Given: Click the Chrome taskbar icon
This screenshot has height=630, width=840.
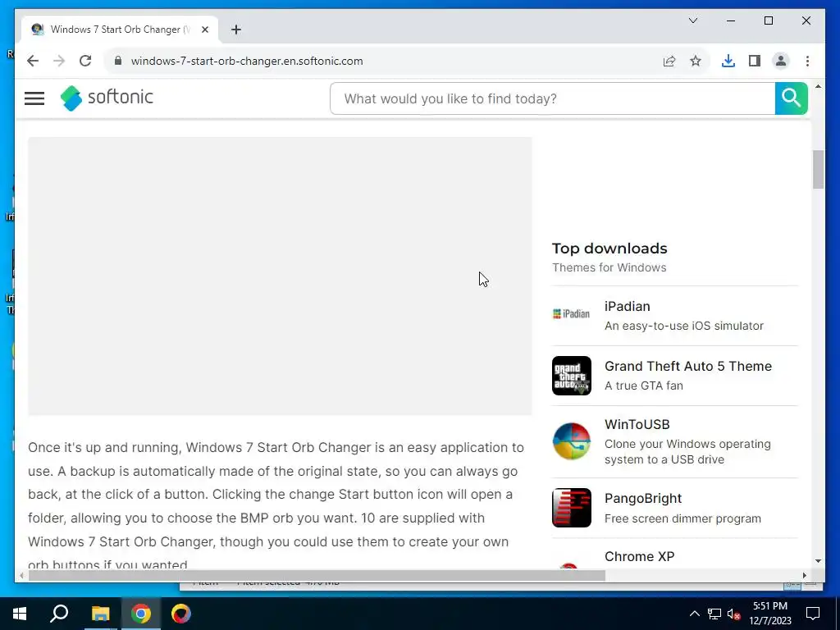Looking at the screenshot, I should tap(141, 614).
